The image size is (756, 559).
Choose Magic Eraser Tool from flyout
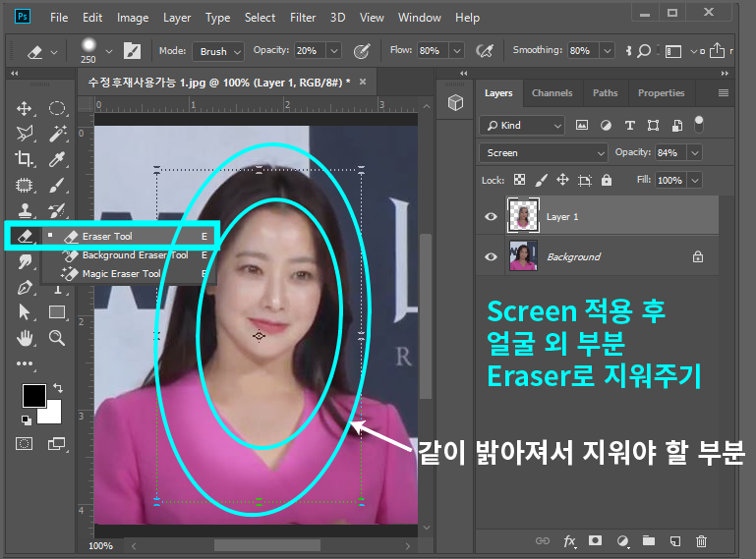click(x=128, y=274)
